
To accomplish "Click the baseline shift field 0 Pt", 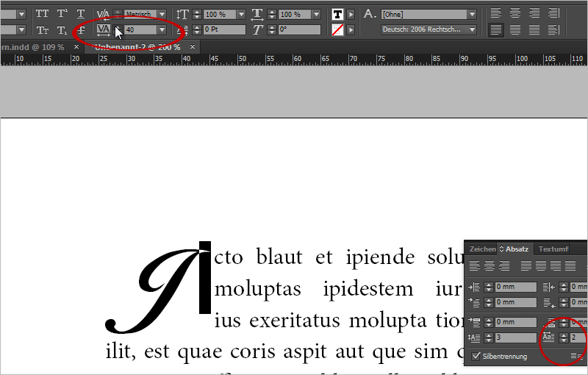I will (225, 29).
